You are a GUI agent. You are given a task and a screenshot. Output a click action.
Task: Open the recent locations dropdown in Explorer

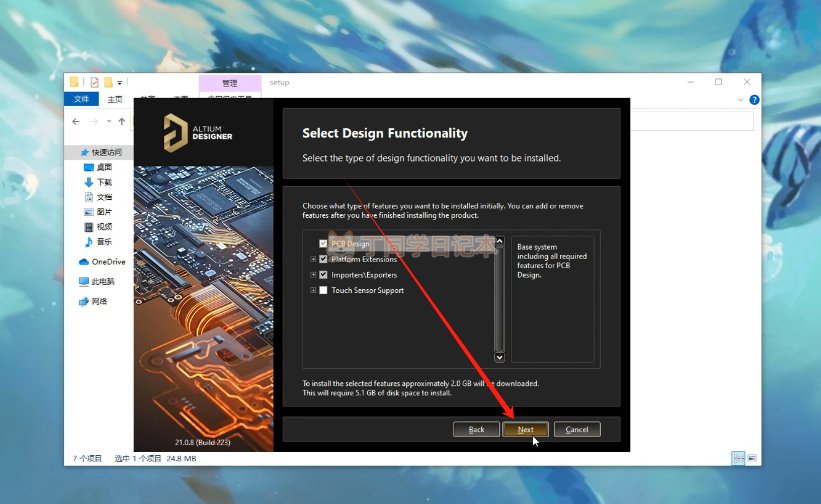[x=109, y=121]
